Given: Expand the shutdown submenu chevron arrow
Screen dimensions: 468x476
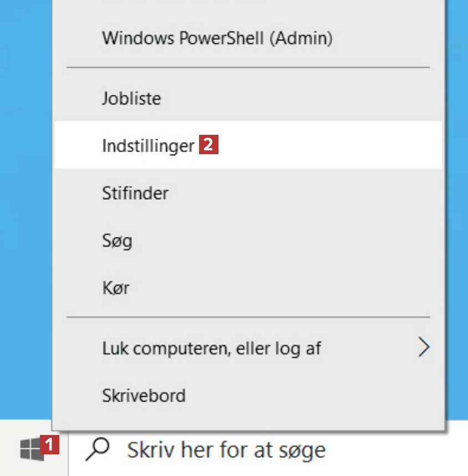Looking at the screenshot, I should [x=424, y=348].
